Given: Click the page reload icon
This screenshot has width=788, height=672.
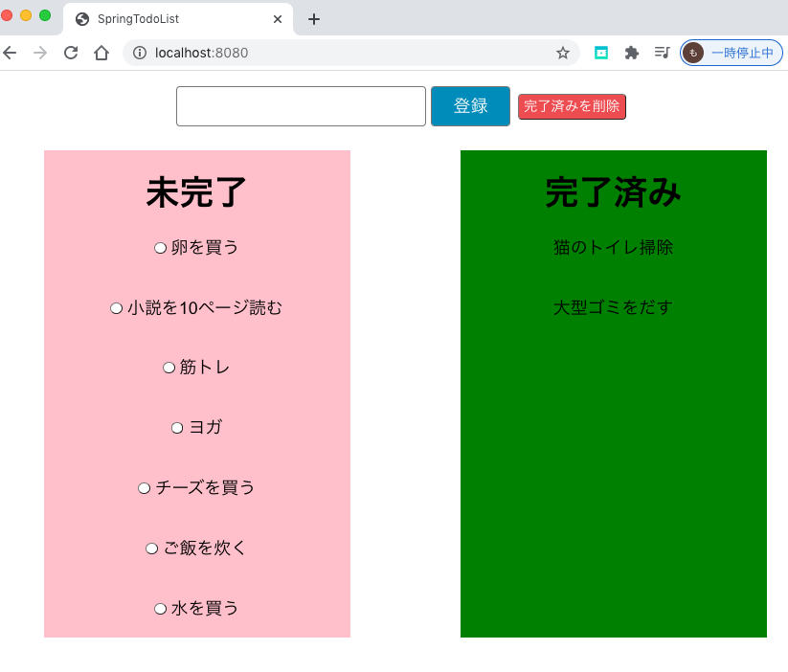Looking at the screenshot, I should [70, 53].
